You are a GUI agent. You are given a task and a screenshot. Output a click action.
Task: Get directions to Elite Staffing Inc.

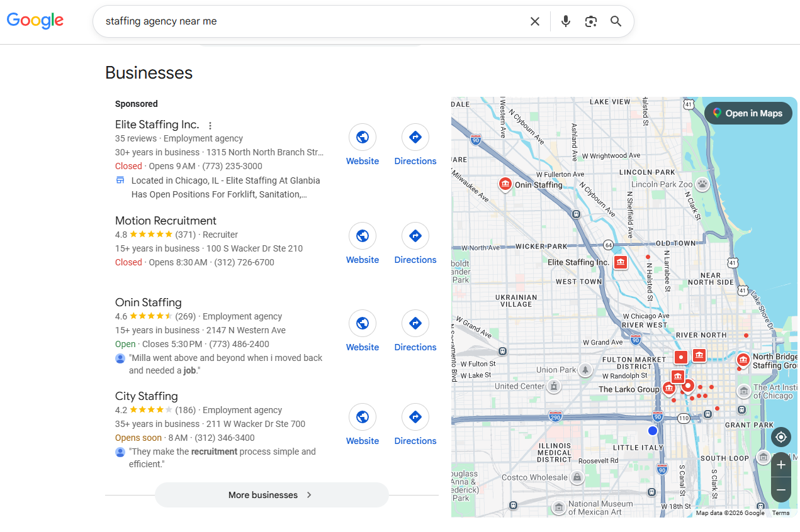coord(415,137)
